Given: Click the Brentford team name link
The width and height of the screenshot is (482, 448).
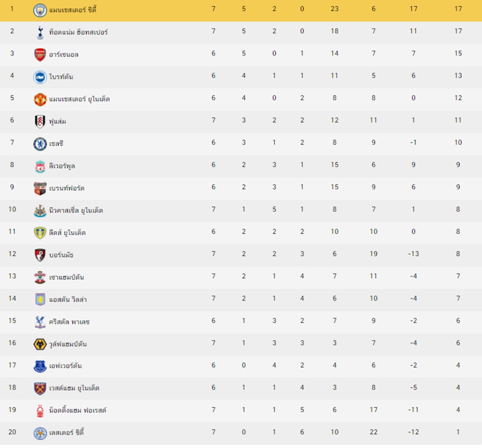Looking at the screenshot, I should (67, 188).
